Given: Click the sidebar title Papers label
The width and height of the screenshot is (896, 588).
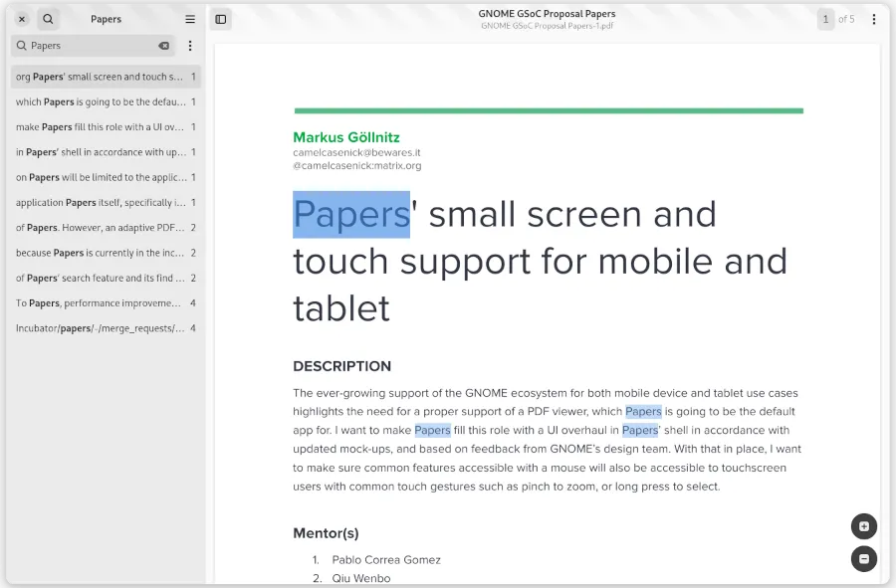Looking at the screenshot, I should point(106,19).
